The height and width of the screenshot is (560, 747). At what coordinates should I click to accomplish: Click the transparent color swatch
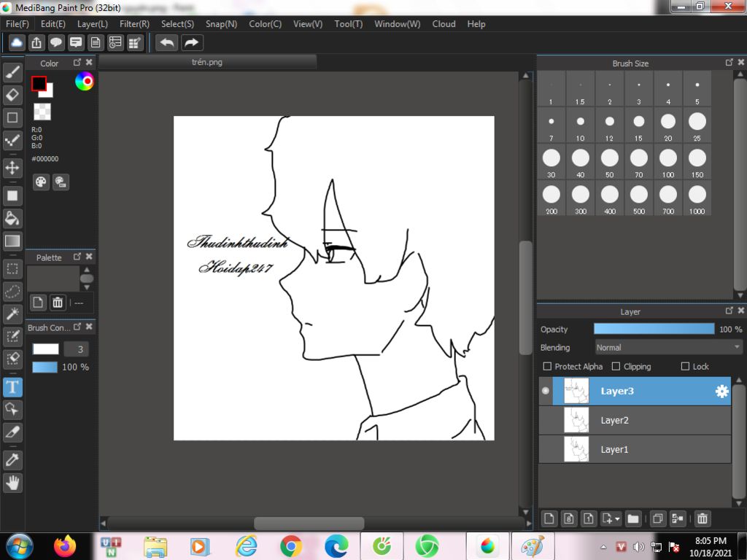click(x=42, y=112)
